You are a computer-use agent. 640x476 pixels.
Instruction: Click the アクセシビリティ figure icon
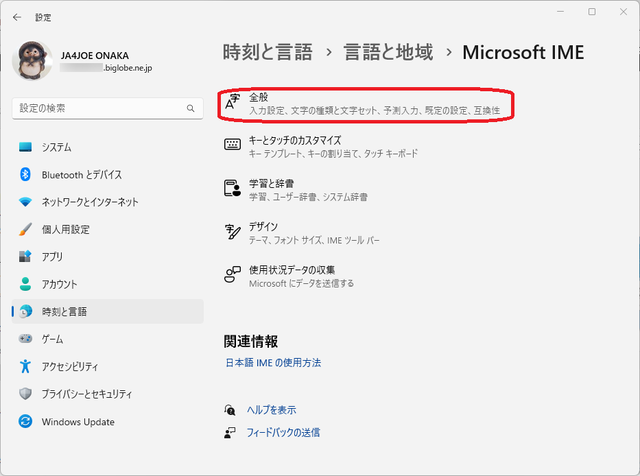[25, 366]
